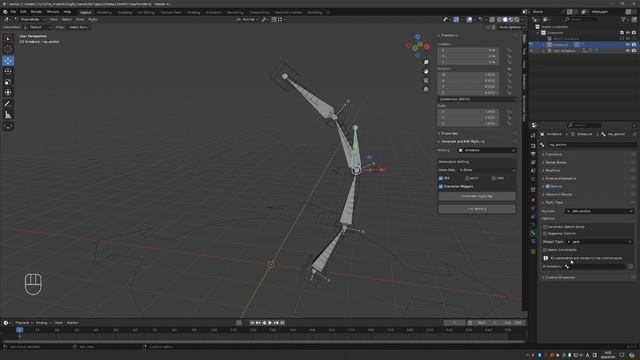Viewport: 640px width, 360px height.
Task: Select the Cursor tool in the toolbar
Action: pyautogui.click(x=8, y=49)
